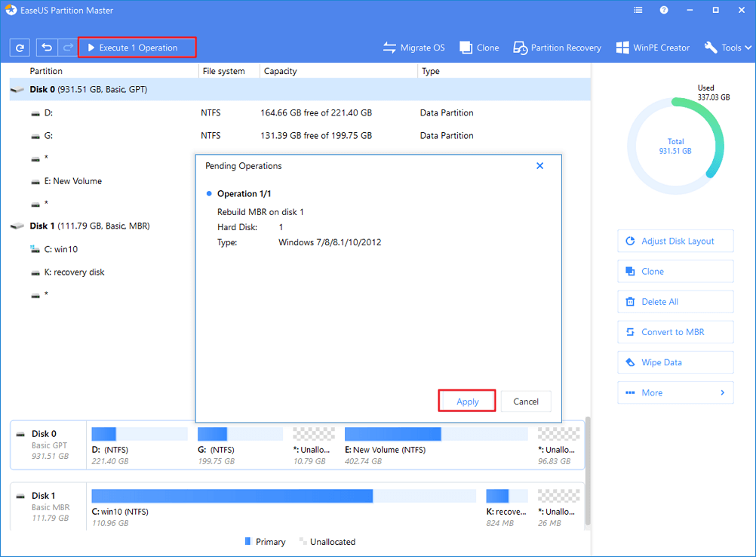This screenshot has width=756, height=557.
Task: Expand the More options chevron
Action: [x=722, y=392]
